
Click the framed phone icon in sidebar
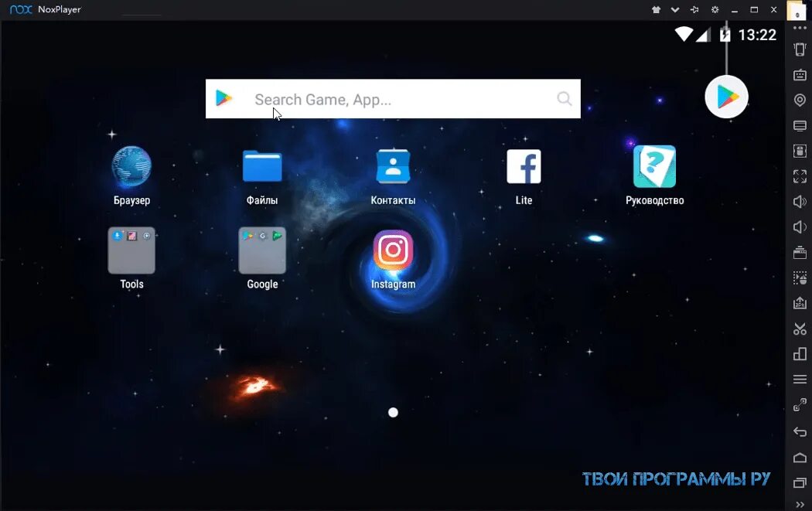coord(800,151)
